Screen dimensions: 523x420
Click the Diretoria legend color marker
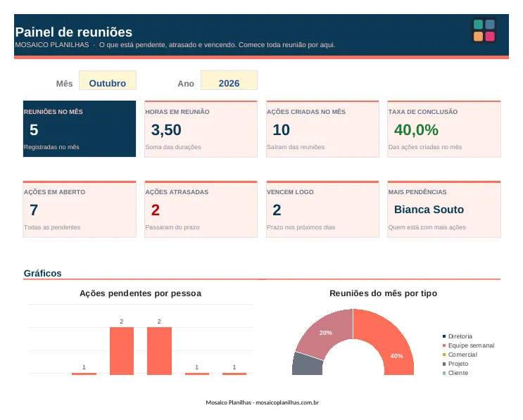tap(444, 336)
